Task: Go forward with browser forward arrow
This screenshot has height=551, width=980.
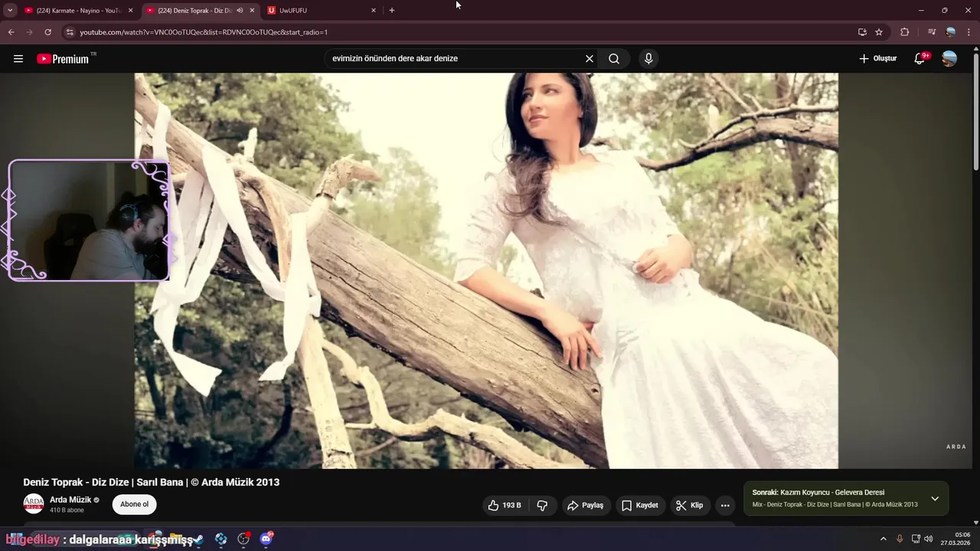Action: pos(29,32)
